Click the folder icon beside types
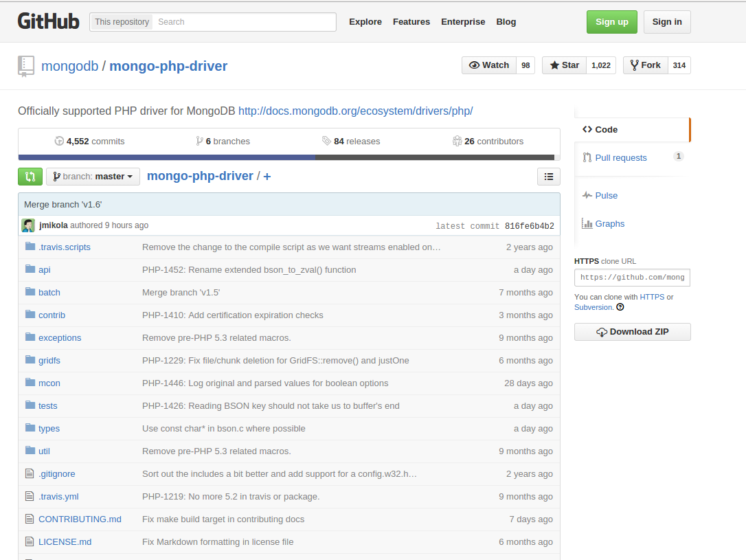 (x=30, y=427)
